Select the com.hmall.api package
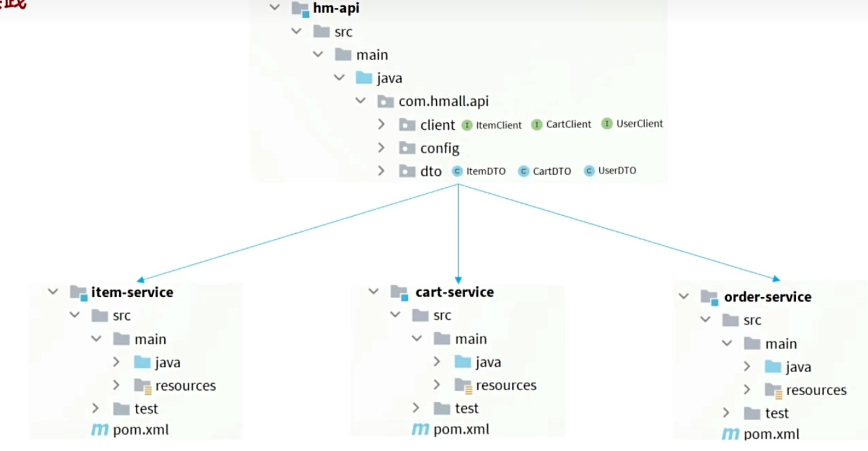The image size is (868, 451). pos(443,102)
